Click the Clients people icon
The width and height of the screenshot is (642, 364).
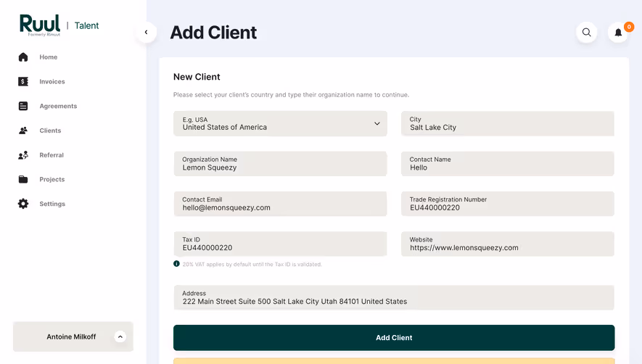coord(23,131)
